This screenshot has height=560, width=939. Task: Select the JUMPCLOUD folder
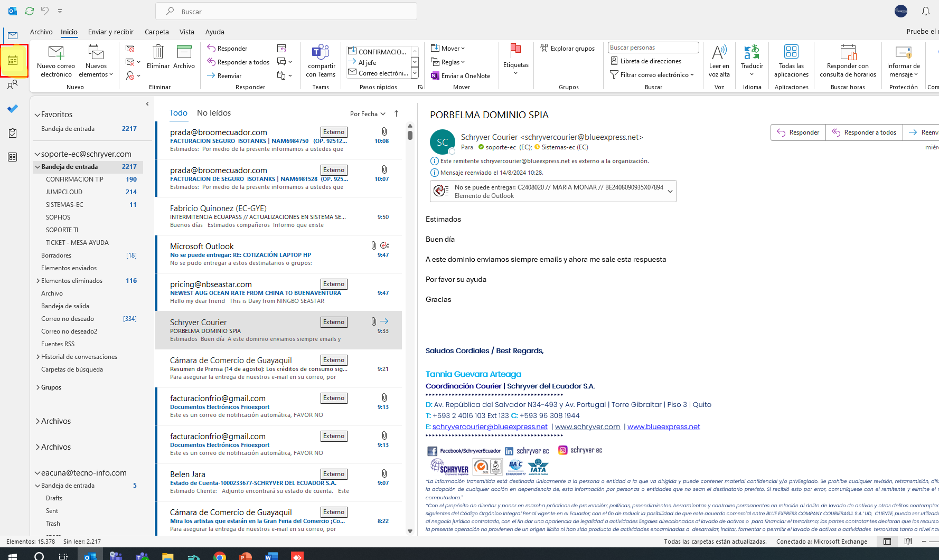pyautogui.click(x=64, y=192)
